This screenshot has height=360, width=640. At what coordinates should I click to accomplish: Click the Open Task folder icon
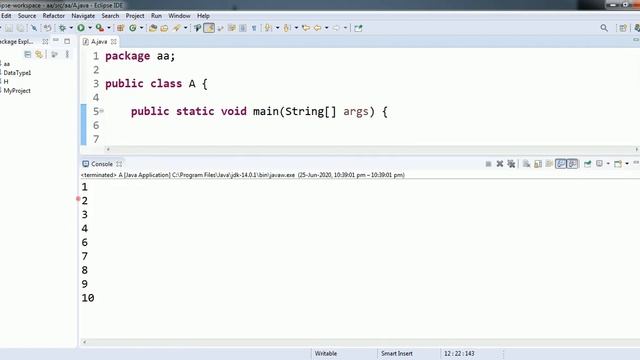(x=164, y=28)
